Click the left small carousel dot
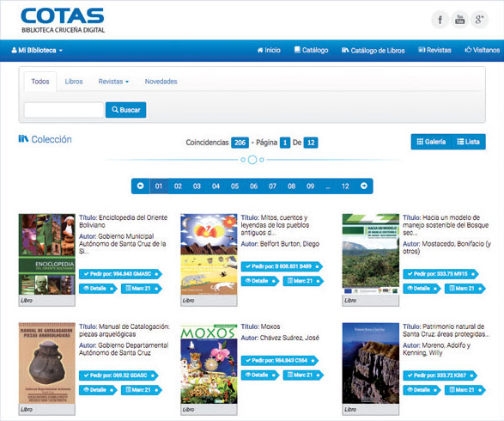The width and height of the screenshot is (504, 421). coord(243,160)
